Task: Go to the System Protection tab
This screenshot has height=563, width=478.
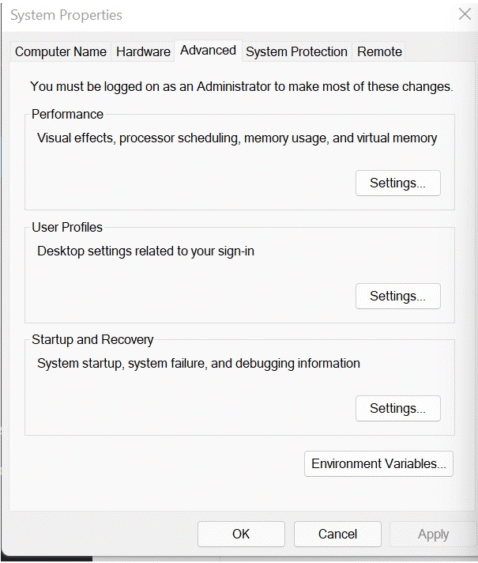Action: pos(296,52)
